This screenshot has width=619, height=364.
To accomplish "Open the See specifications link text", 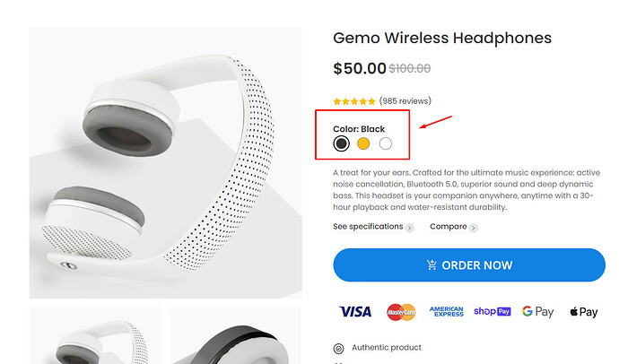I will (368, 227).
